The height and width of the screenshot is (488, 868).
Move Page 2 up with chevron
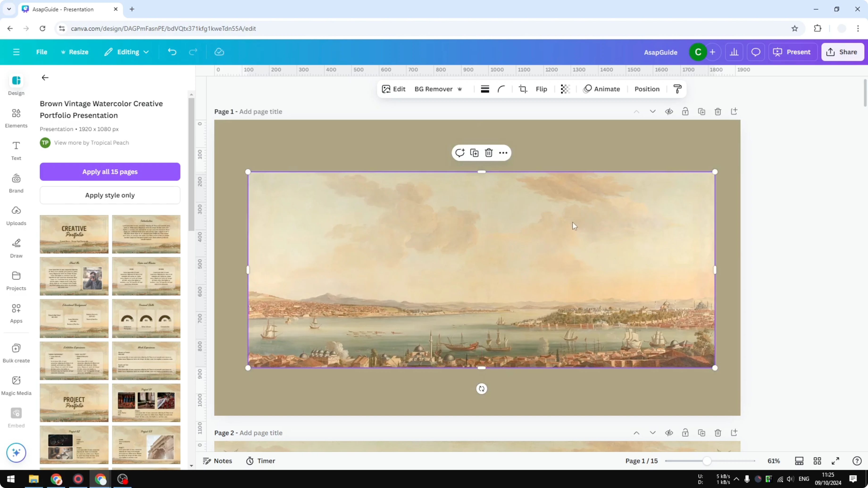tap(636, 433)
